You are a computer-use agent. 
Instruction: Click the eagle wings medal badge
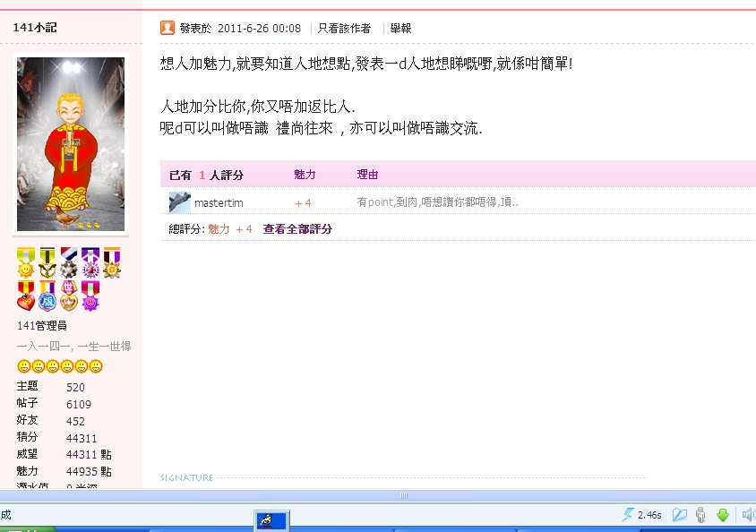tap(47, 262)
